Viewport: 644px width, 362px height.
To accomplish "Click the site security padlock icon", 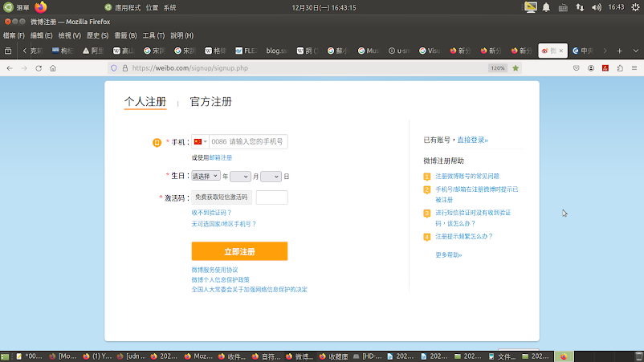I will pos(125,68).
